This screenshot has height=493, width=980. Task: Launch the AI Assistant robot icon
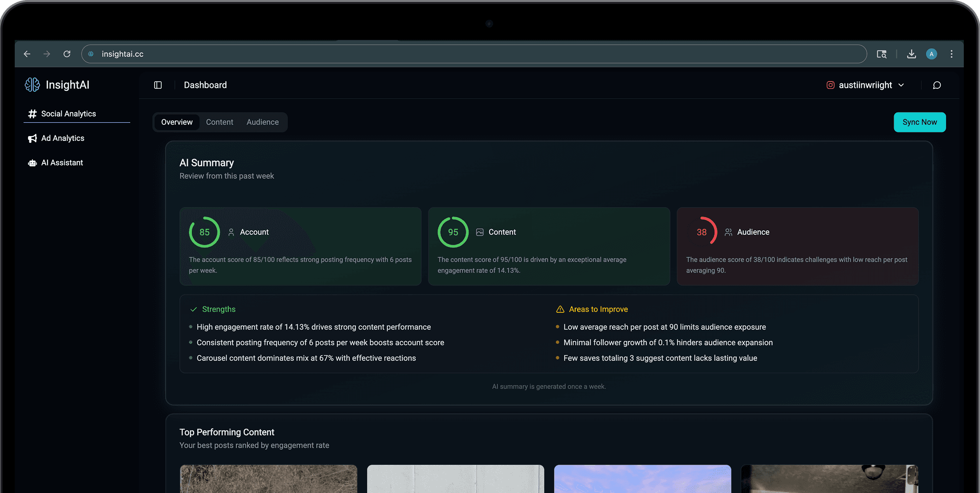point(32,163)
